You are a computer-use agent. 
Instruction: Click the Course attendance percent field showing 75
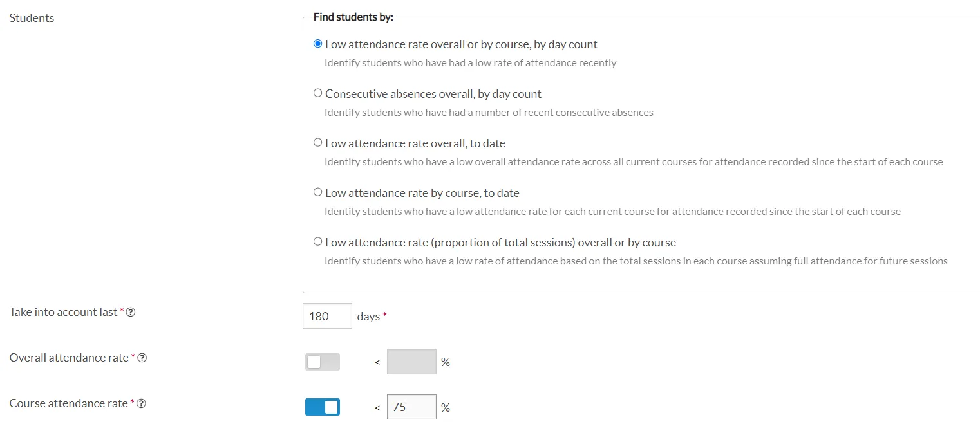[411, 407]
